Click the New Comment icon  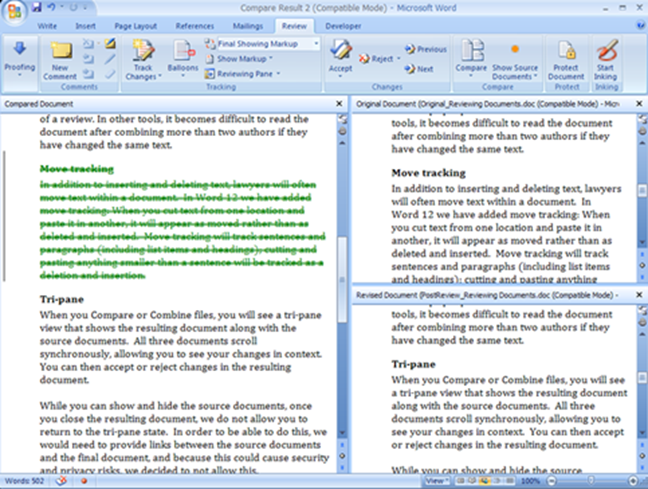click(61, 56)
